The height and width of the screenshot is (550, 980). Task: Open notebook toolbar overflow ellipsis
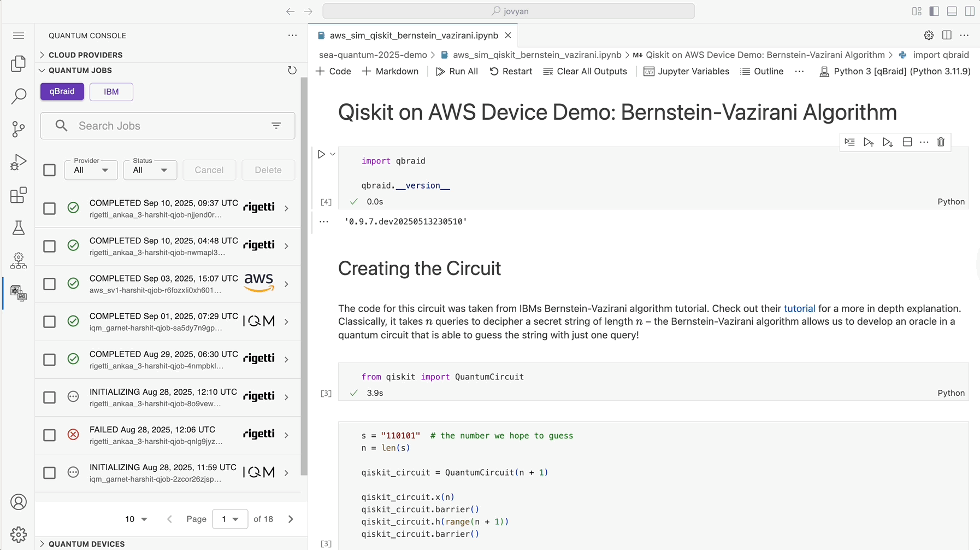click(799, 71)
